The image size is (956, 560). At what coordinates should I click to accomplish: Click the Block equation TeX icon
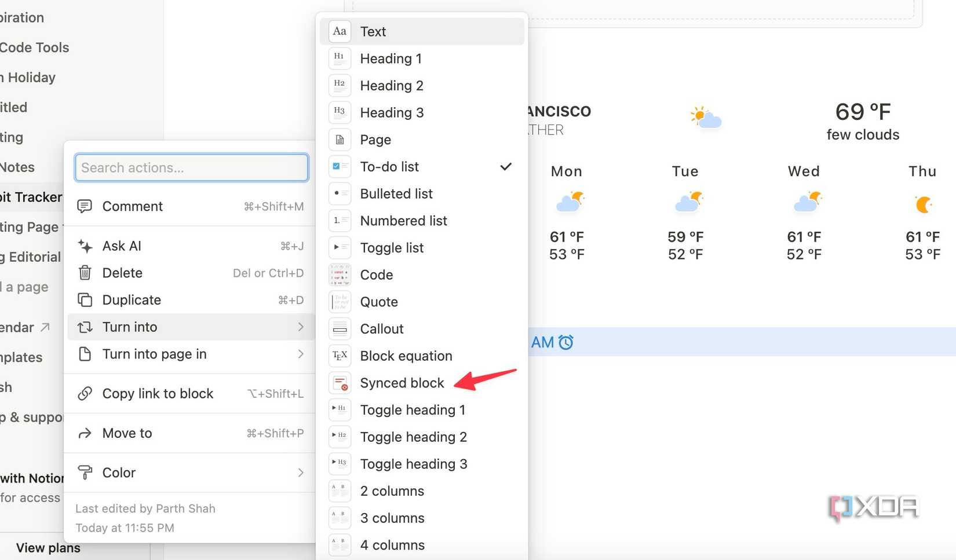(x=340, y=356)
